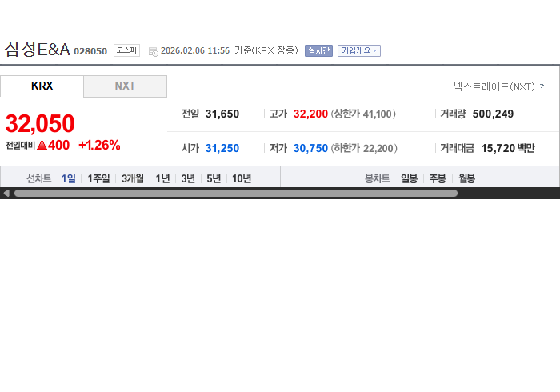Select the 10년 line chart period
The height and width of the screenshot is (392, 560).
[x=242, y=178]
